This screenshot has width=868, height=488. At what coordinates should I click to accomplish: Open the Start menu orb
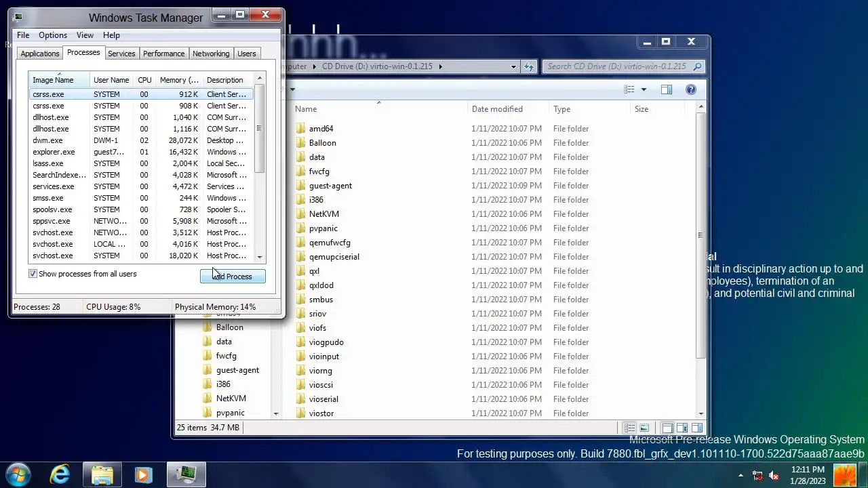pyautogui.click(x=18, y=474)
